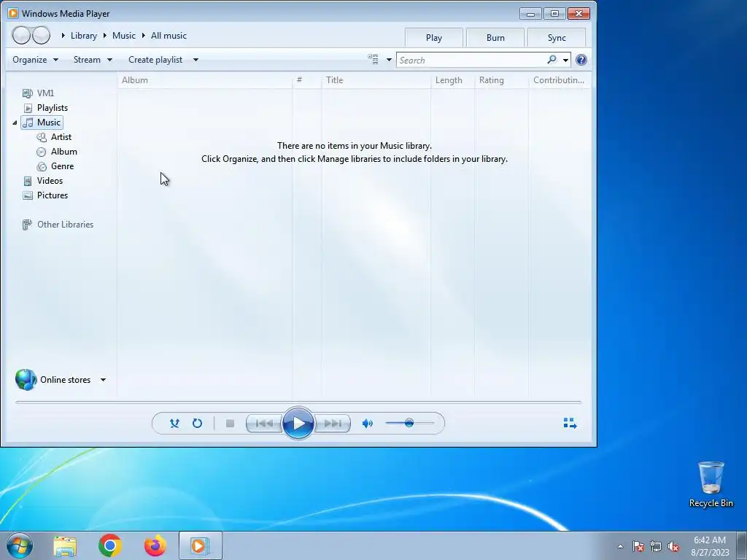Click Windows Media Player taskbar button
Screen dimensions: 747x560
point(201,545)
